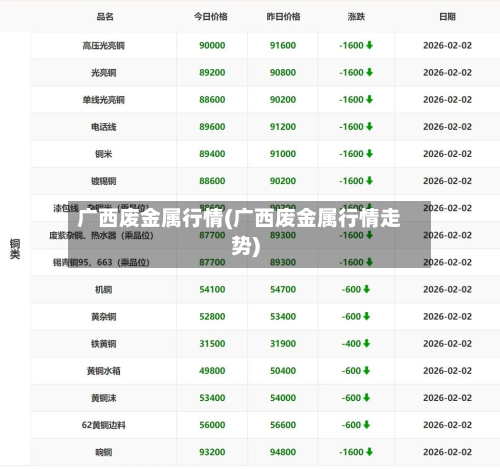
Task: Click the down arrow in 电话线 row
Action: click(369, 127)
